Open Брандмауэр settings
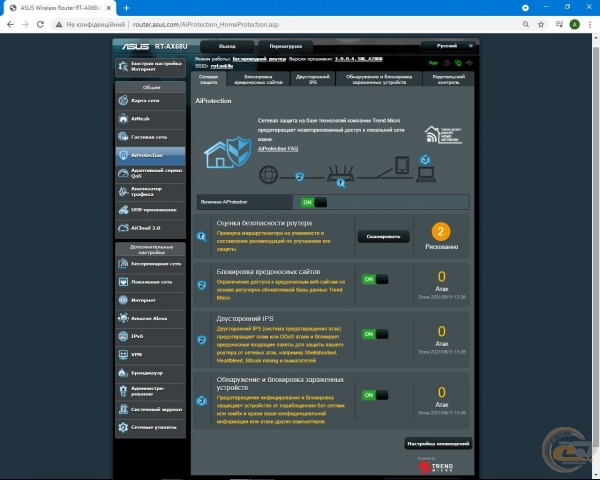 (x=150, y=373)
